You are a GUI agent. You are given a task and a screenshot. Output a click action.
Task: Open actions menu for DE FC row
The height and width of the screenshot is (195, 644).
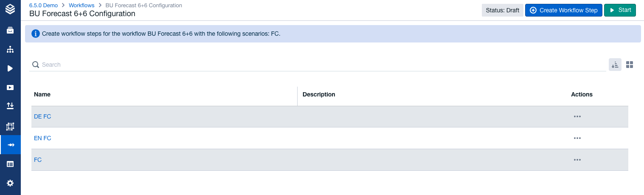click(577, 116)
